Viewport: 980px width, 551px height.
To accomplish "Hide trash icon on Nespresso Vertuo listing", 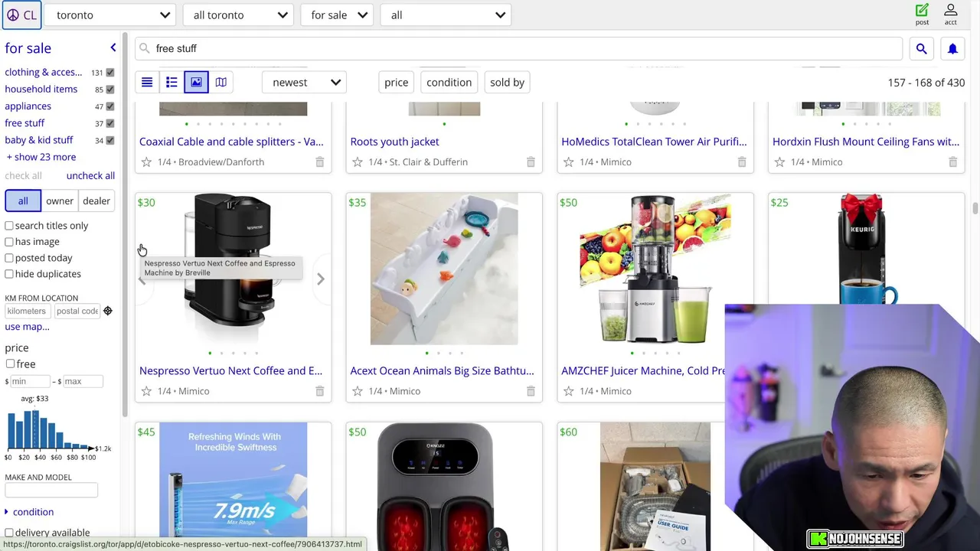I will [319, 391].
